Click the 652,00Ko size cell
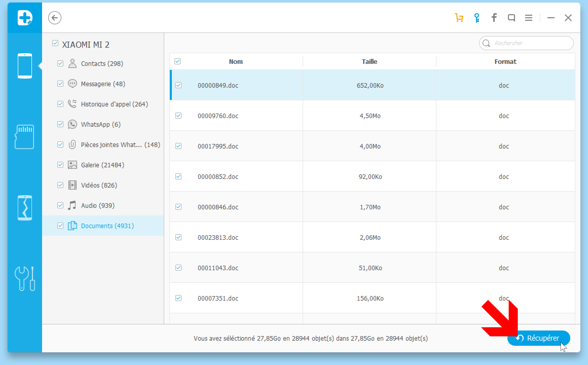The height and width of the screenshot is (365, 588). (x=370, y=85)
